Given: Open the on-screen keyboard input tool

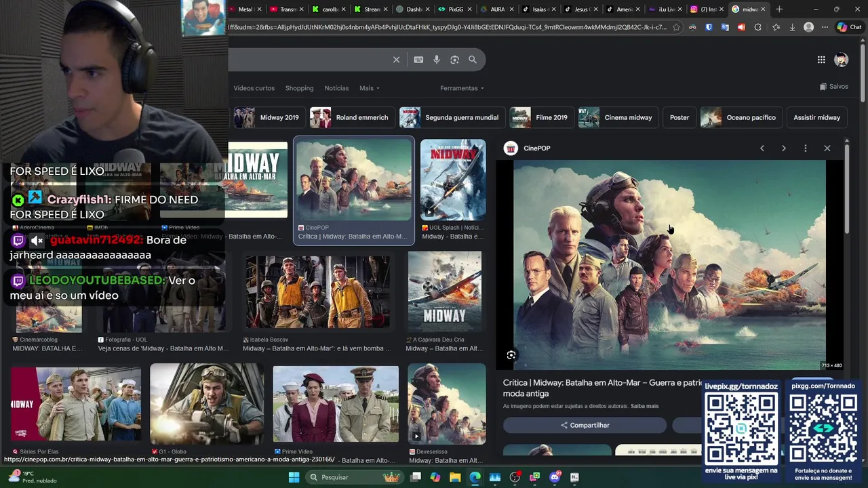Looking at the screenshot, I should [x=418, y=60].
